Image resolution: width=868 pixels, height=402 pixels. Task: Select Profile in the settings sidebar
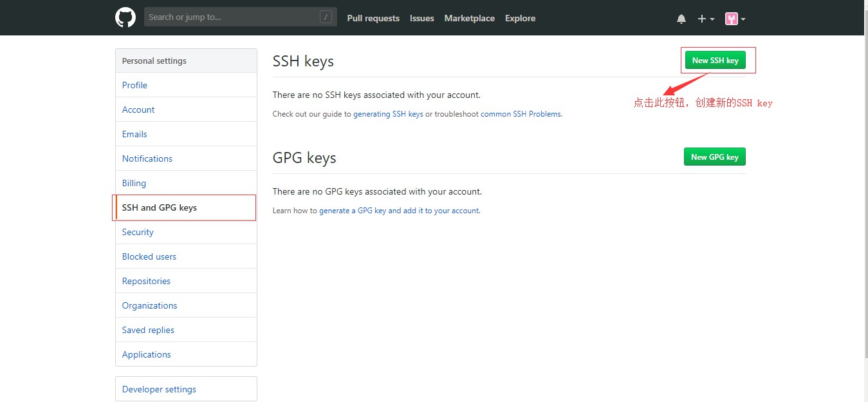pyautogui.click(x=134, y=85)
